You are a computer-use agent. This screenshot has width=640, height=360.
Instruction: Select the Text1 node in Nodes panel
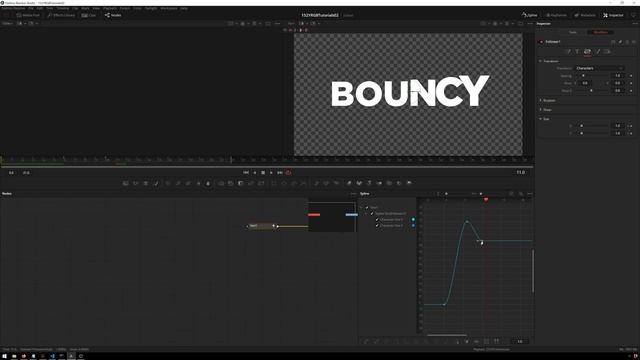262,226
